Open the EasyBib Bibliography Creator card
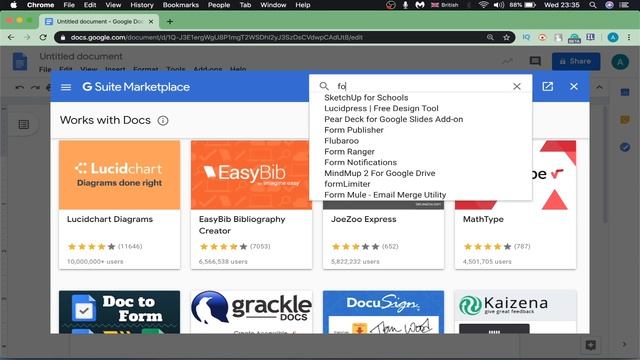The height and width of the screenshot is (360, 640). (x=251, y=204)
